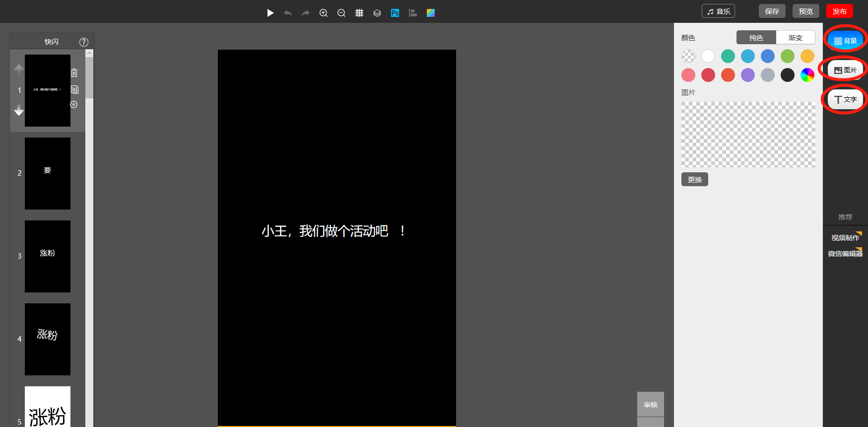Toggle the grid overlay icon
Viewport: 868px width, 427px height.
(359, 13)
